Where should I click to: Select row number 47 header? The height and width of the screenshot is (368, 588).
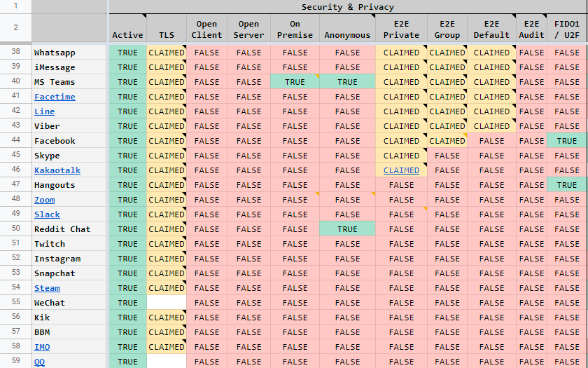point(15,184)
